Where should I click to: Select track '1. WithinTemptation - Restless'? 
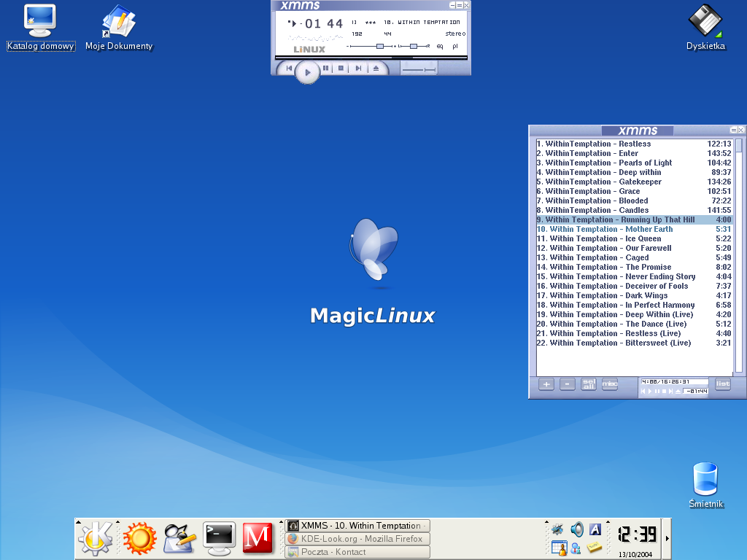(x=634, y=144)
